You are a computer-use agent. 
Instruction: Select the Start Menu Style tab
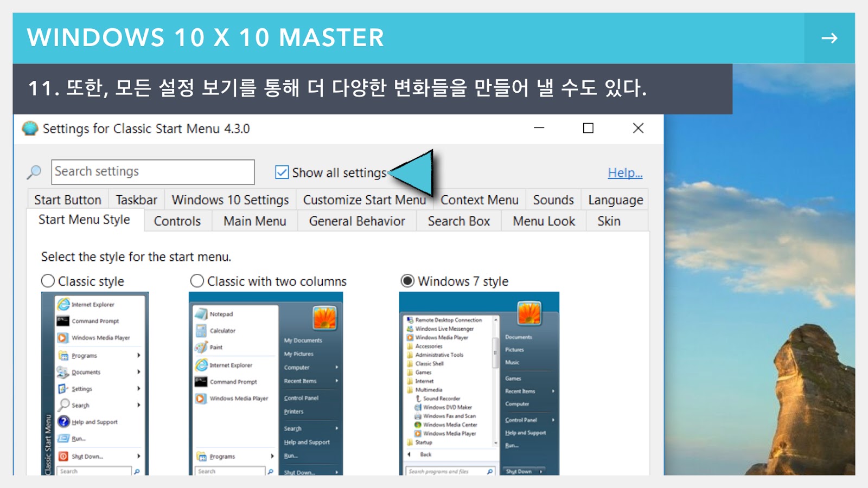pos(85,220)
